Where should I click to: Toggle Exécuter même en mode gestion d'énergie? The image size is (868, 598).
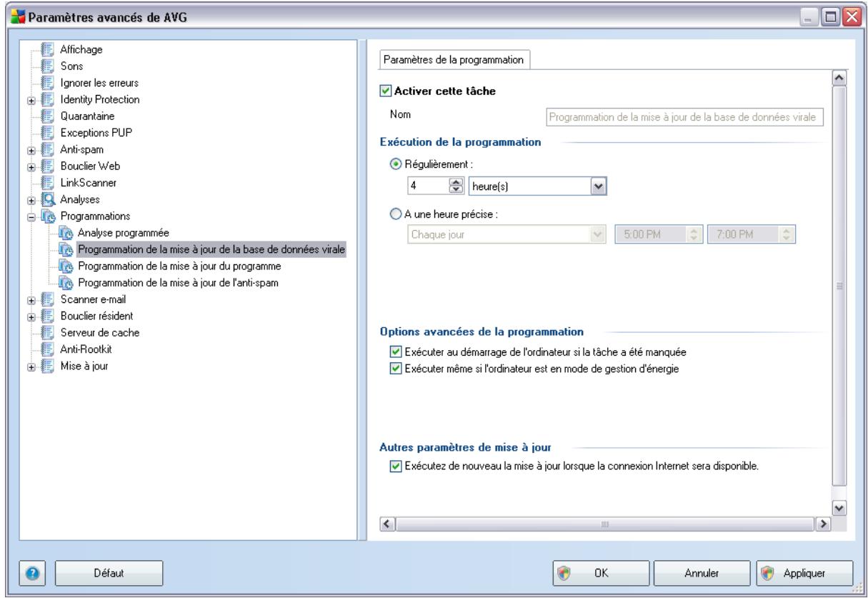394,369
